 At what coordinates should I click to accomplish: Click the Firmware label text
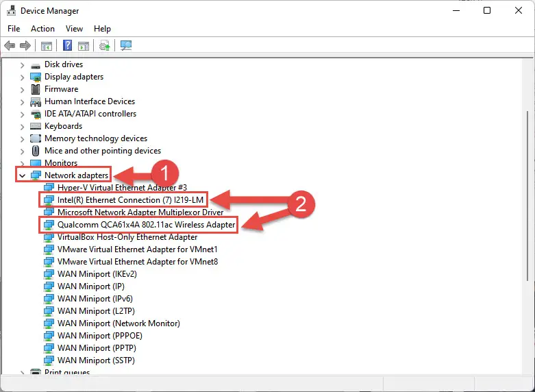click(x=62, y=89)
